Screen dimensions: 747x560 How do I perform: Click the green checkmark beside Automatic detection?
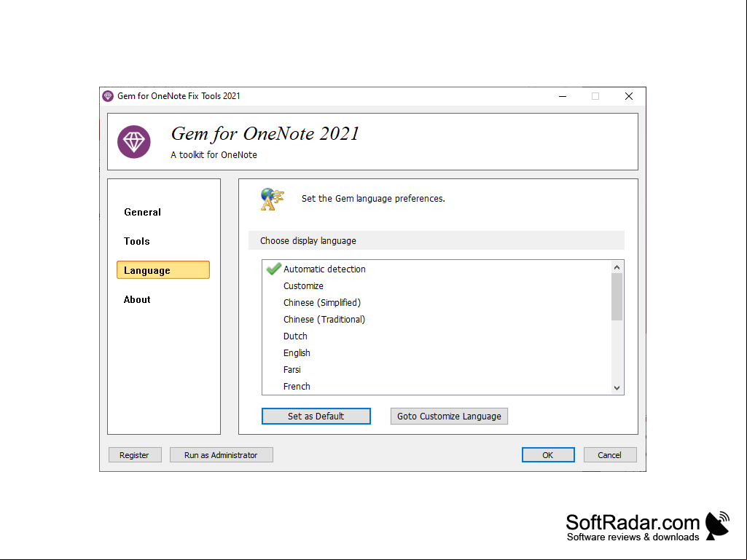pos(273,269)
